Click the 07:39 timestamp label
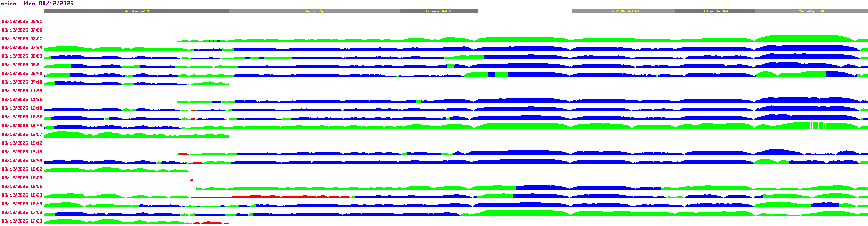This screenshot has height=226, width=868. [22, 48]
